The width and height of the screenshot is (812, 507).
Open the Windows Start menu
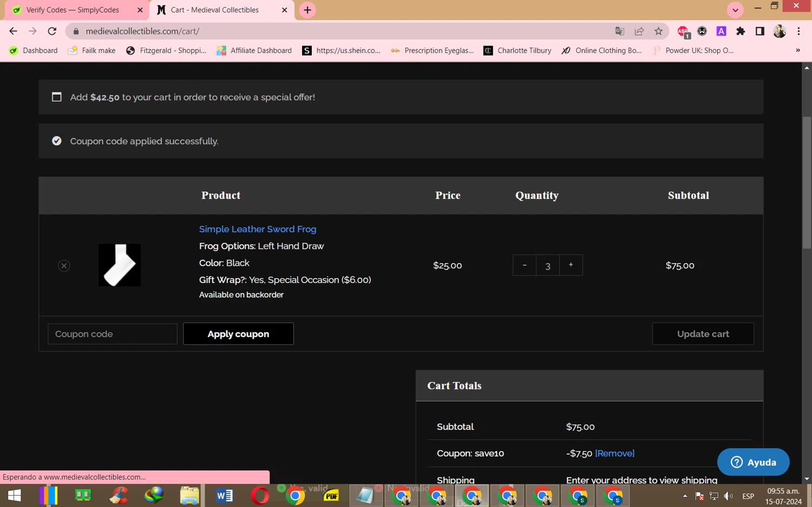pos(15,496)
